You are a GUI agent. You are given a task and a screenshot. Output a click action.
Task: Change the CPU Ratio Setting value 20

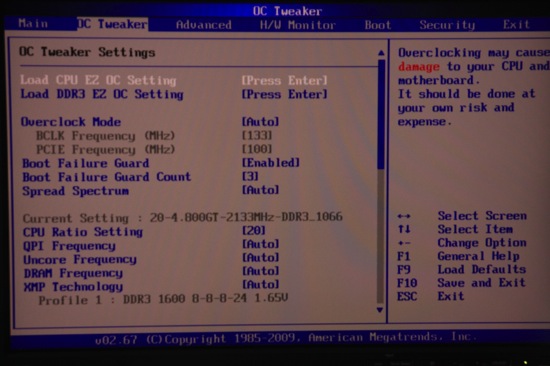(x=254, y=231)
